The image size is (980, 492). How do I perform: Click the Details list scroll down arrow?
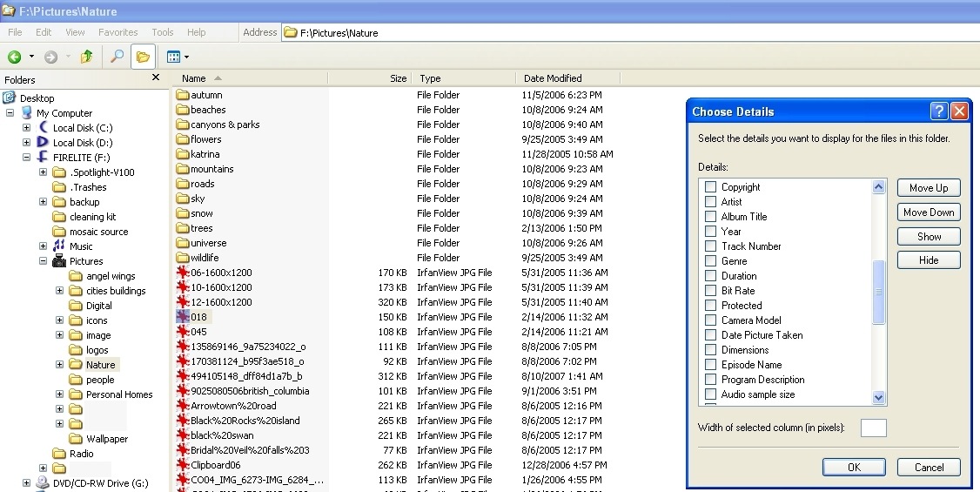(879, 397)
